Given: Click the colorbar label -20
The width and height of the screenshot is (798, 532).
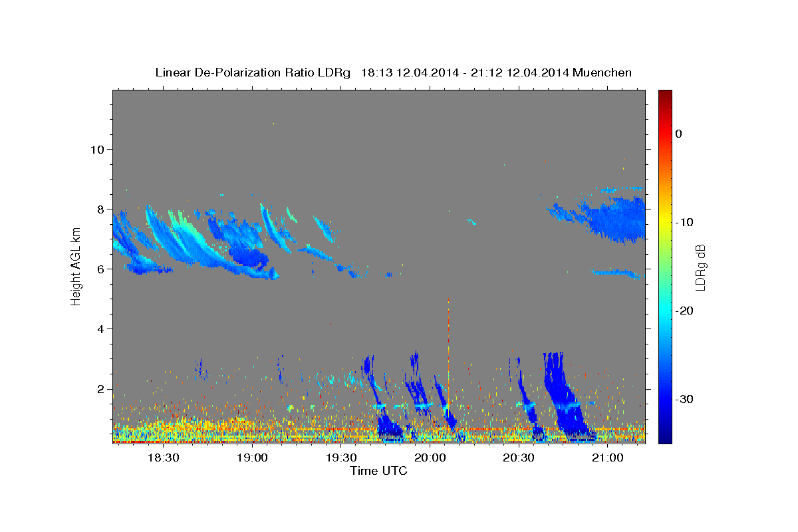Looking at the screenshot, I should pyautogui.click(x=684, y=311).
